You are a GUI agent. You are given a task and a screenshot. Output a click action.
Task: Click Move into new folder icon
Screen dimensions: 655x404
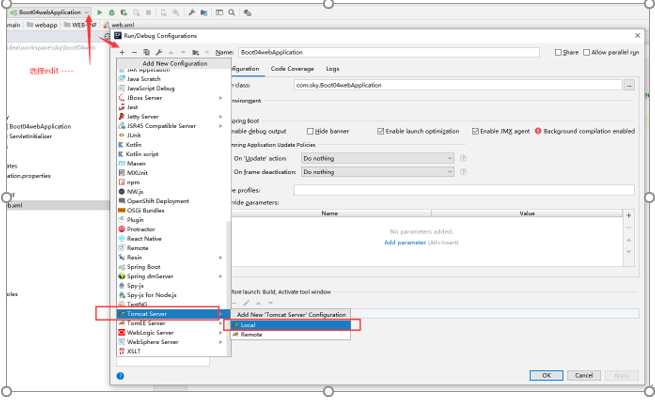tap(195, 52)
